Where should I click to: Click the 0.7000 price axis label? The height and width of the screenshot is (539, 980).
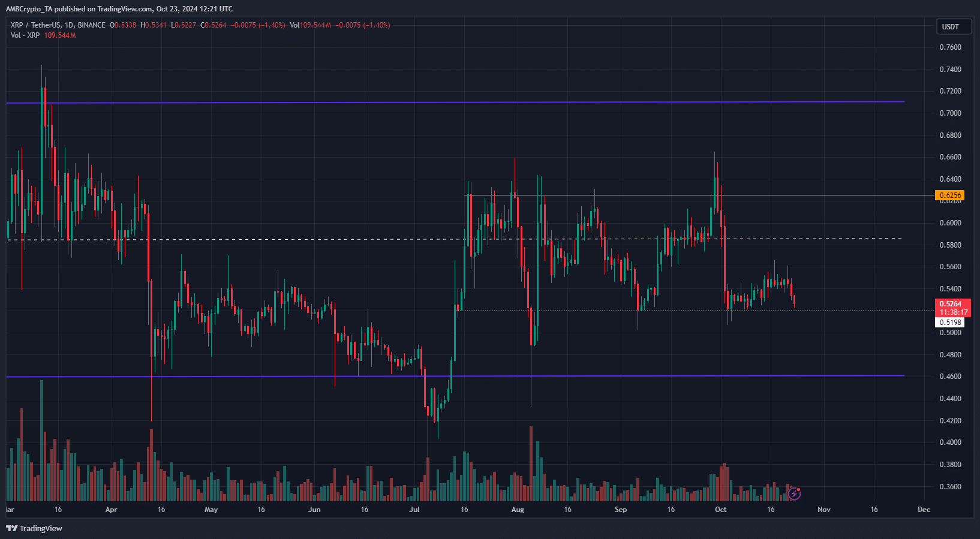click(x=950, y=113)
